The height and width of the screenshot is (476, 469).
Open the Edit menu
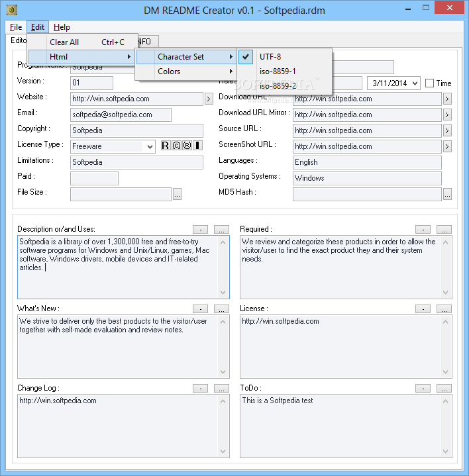[x=38, y=27]
